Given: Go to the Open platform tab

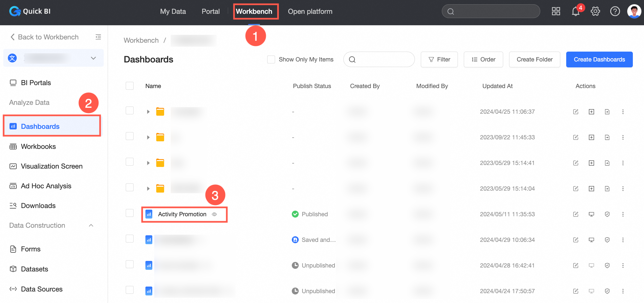Looking at the screenshot, I should pyautogui.click(x=310, y=12).
